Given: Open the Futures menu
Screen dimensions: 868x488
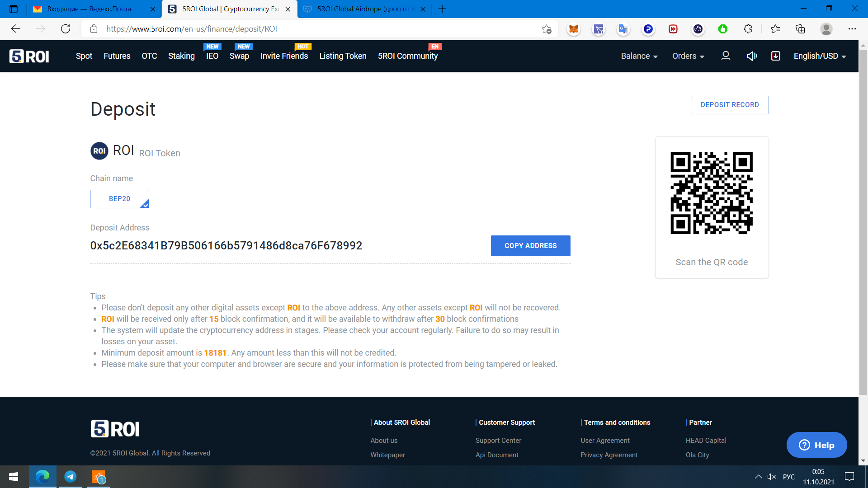Looking at the screenshot, I should tap(117, 56).
